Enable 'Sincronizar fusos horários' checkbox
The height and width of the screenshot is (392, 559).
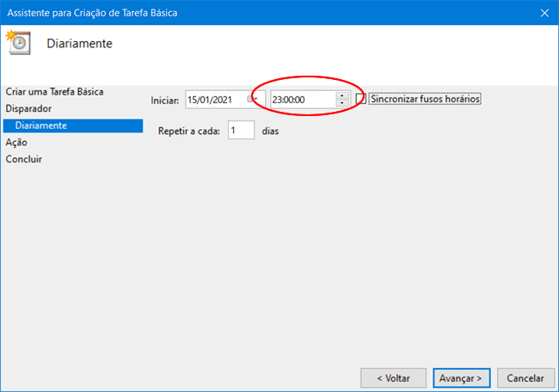[361, 99]
